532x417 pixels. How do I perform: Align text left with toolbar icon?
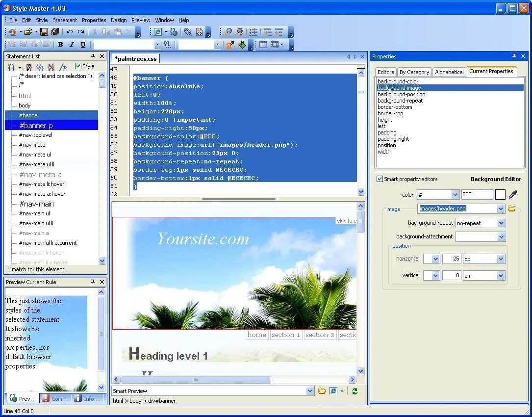12,45
